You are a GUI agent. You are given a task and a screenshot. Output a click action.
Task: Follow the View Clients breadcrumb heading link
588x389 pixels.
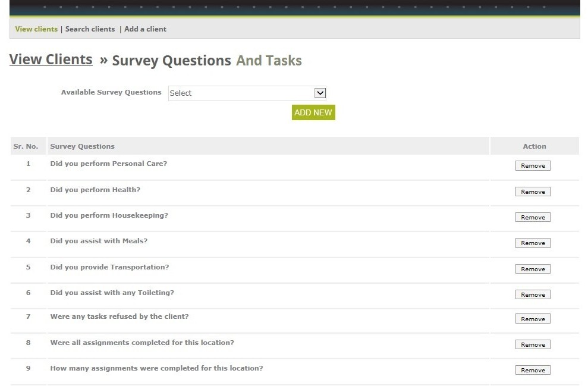tap(51, 60)
